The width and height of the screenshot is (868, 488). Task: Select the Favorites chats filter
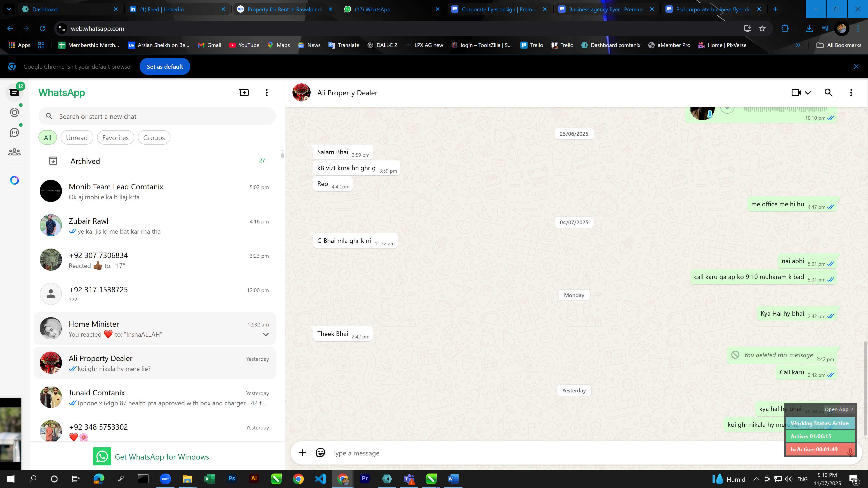(x=115, y=138)
